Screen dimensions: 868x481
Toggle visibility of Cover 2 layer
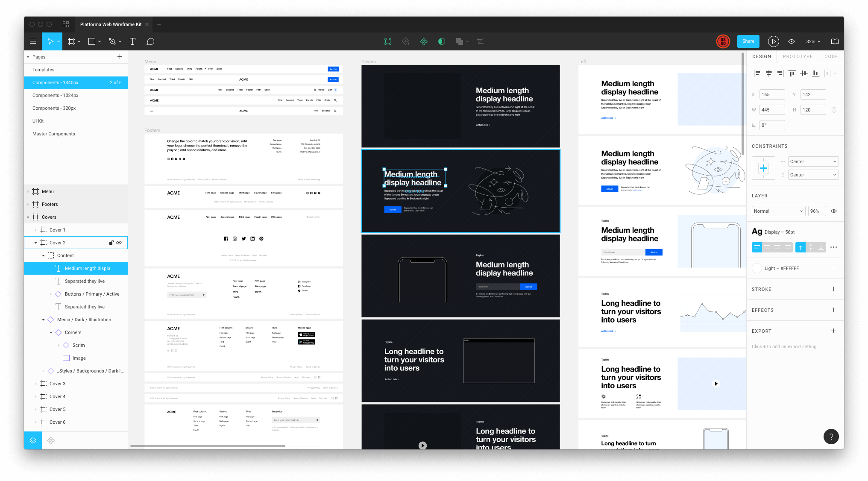120,242
